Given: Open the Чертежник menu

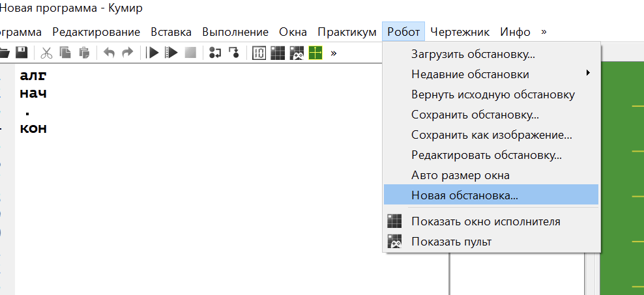Looking at the screenshot, I should (460, 32).
